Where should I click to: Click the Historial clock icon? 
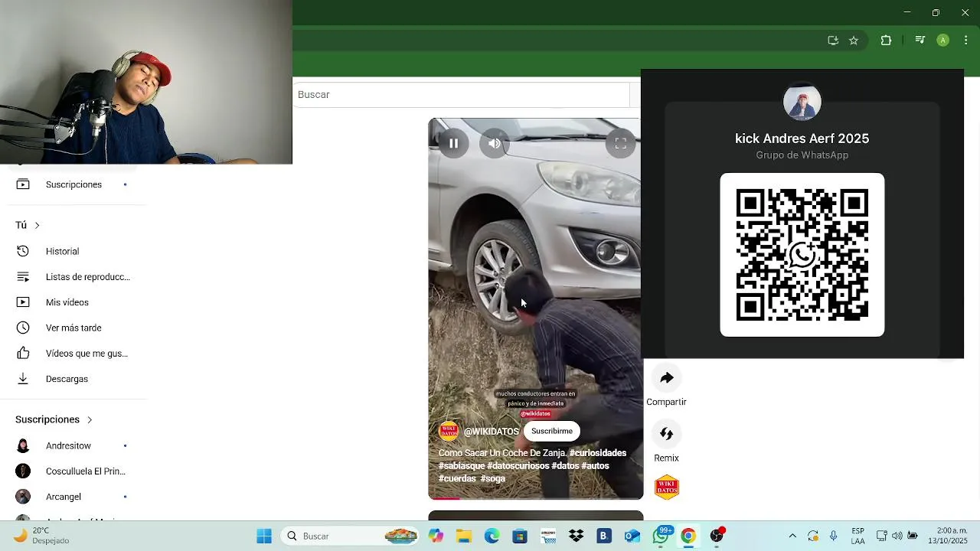coord(23,251)
